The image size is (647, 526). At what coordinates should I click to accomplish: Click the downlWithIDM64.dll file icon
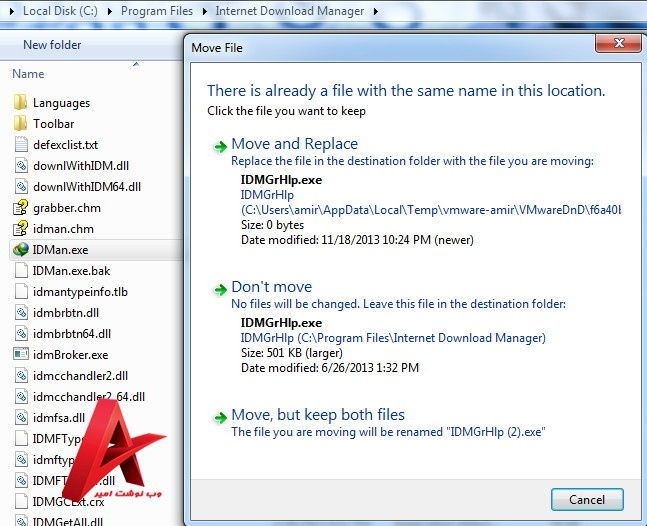coord(21,186)
